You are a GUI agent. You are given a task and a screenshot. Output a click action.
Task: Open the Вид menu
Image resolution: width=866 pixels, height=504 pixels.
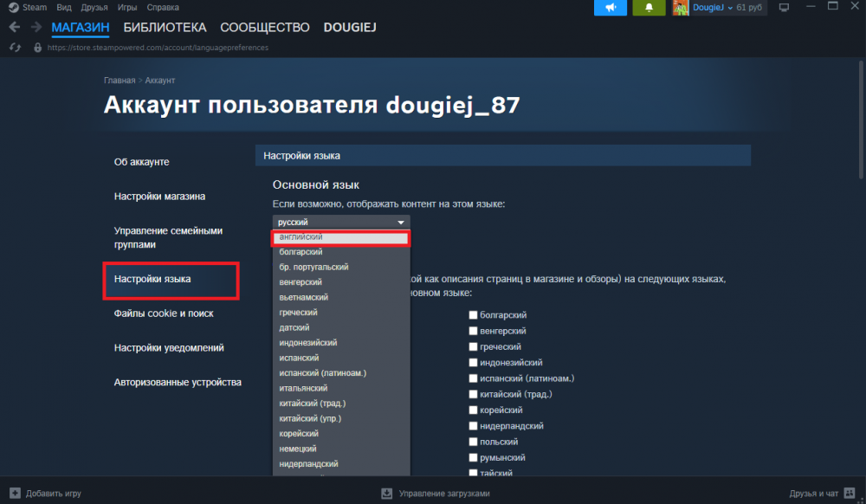coord(64,7)
